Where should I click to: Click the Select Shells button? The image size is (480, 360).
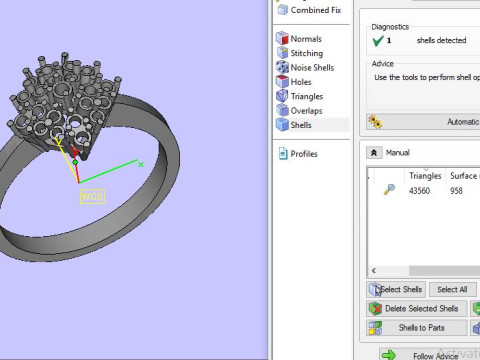(x=396, y=289)
